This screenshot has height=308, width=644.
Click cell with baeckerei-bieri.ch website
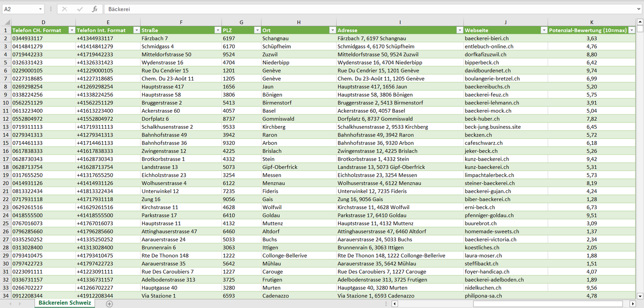(x=486, y=38)
